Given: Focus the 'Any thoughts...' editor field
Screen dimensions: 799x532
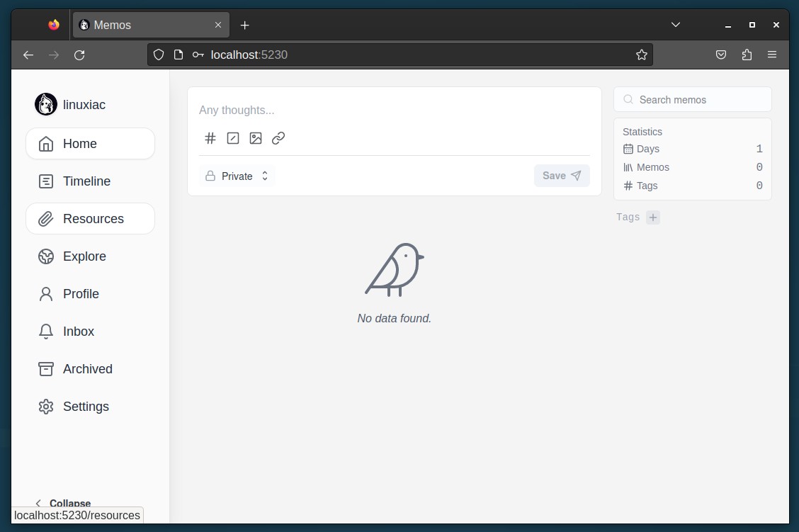Looking at the screenshot, I should tap(394, 110).
